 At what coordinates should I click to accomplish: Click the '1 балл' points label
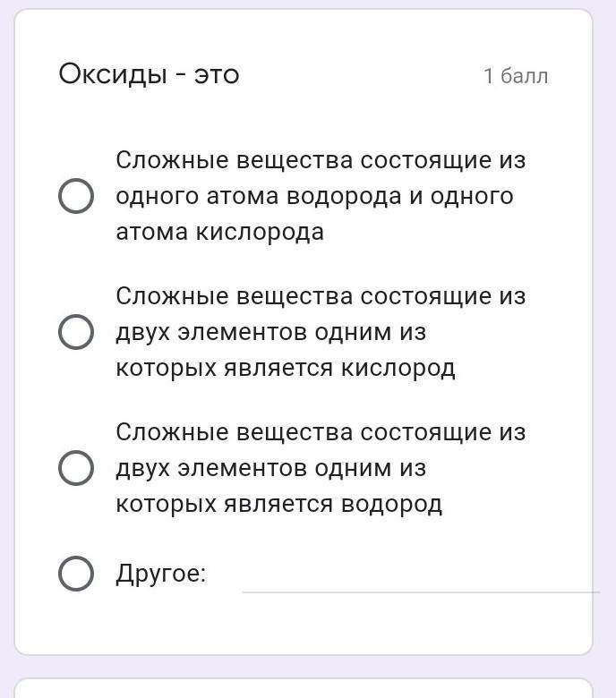pos(516,76)
